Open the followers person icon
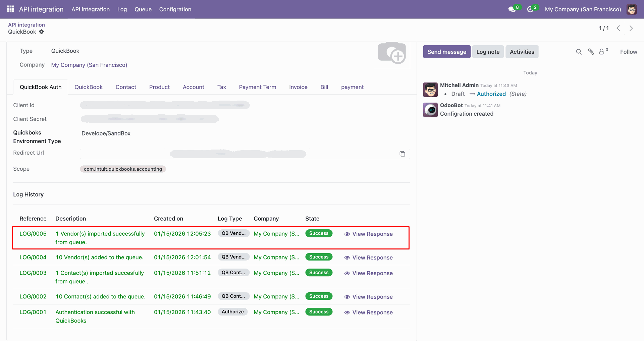The width and height of the screenshot is (644, 341). pyautogui.click(x=602, y=52)
